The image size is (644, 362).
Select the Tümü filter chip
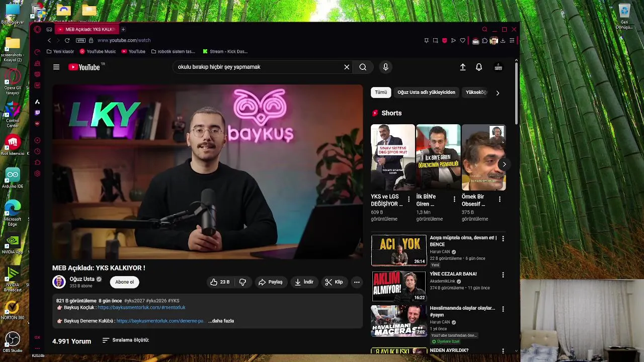coord(381,93)
